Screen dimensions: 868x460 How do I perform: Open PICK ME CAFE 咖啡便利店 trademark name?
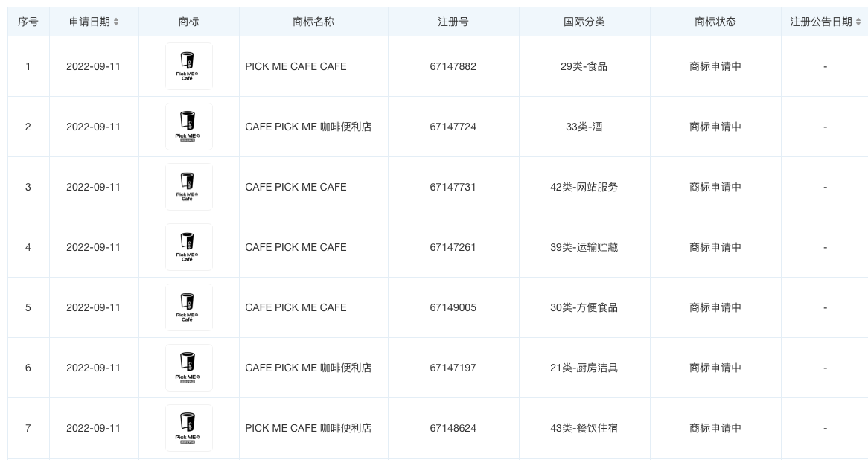click(308, 429)
